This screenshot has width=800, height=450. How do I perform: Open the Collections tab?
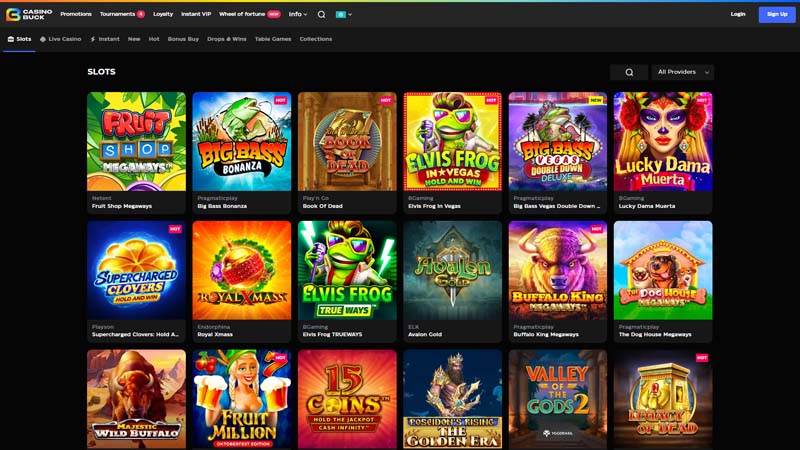point(316,39)
